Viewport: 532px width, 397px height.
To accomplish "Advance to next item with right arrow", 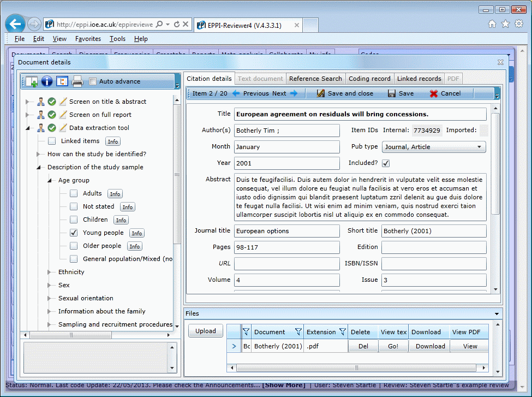I will [294, 93].
